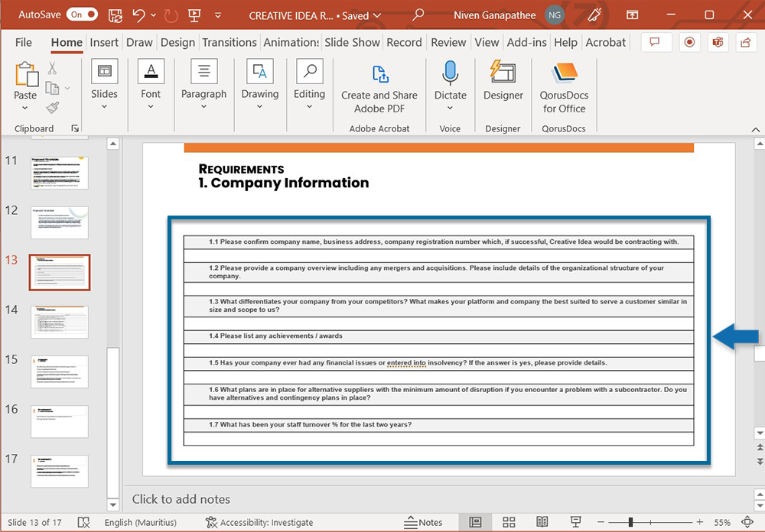Click the Undo arrow icon
765x532 pixels.
[138, 15]
